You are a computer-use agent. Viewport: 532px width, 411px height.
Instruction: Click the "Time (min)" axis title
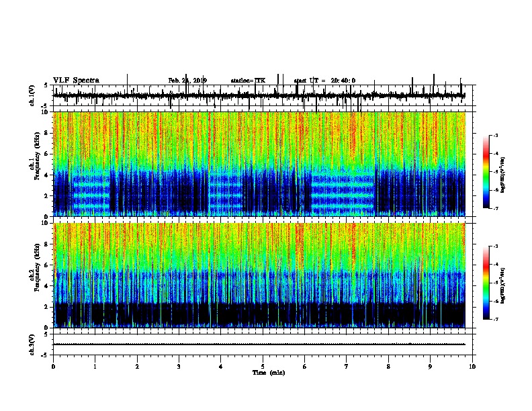click(x=269, y=373)
